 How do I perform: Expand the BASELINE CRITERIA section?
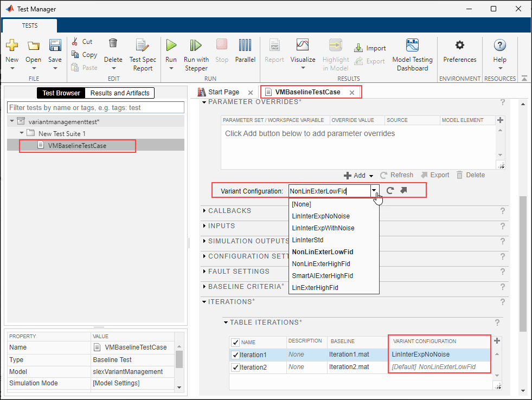click(204, 286)
